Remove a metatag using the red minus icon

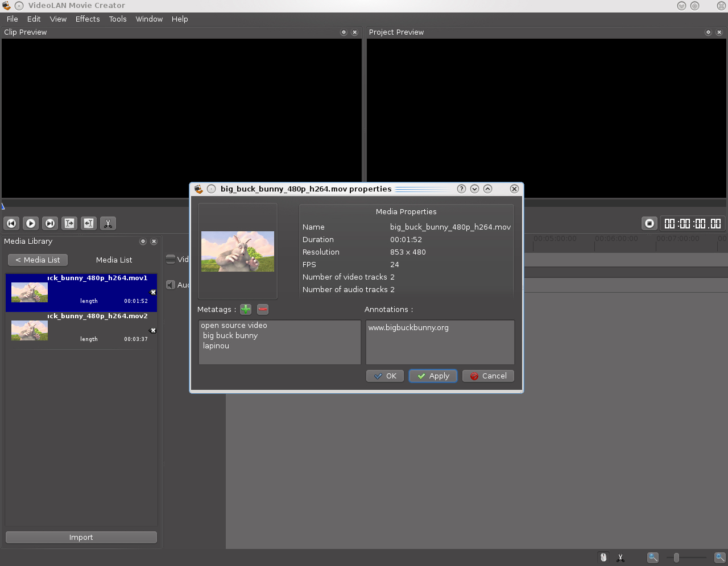[x=262, y=309]
